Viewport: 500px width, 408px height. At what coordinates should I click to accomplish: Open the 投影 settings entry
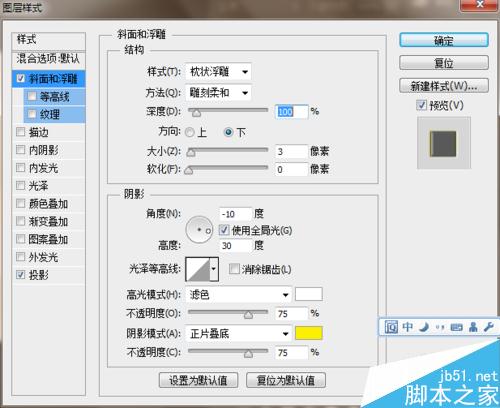(x=39, y=275)
